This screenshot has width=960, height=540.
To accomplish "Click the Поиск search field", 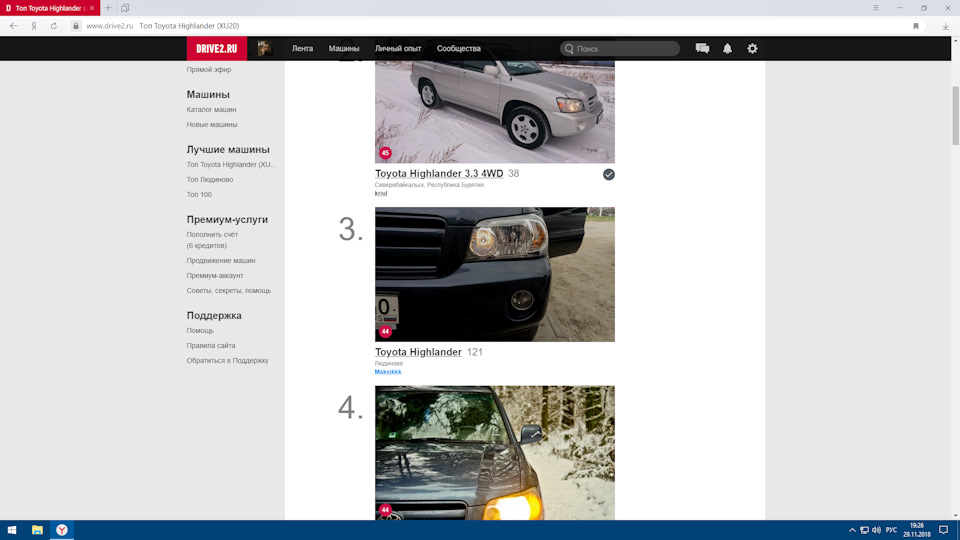I will click(x=620, y=48).
